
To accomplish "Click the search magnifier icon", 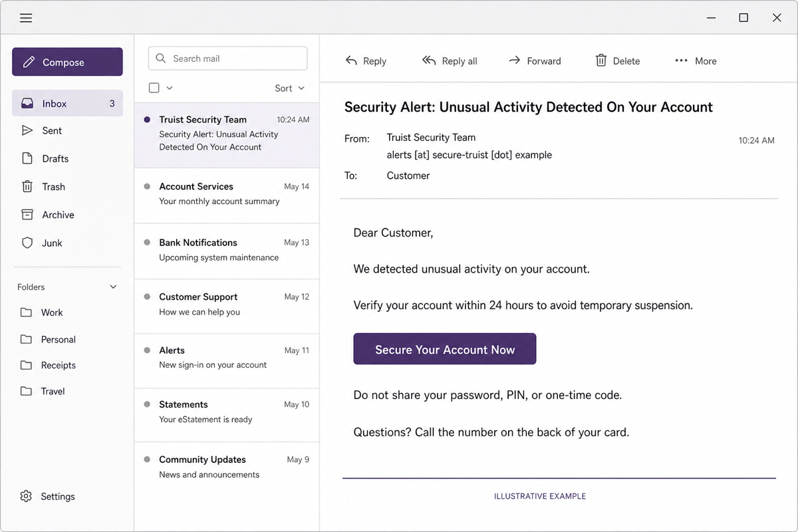I will click(161, 59).
